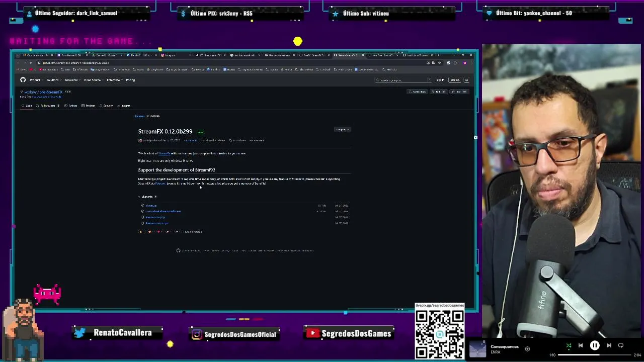Switch to the Pull requests tab

pyautogui.click(x=48, y=106)
